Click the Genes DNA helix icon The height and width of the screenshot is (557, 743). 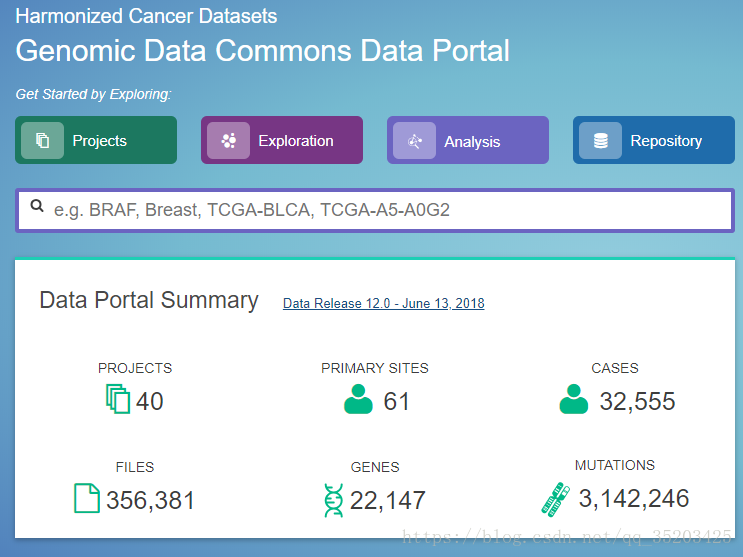334,500
